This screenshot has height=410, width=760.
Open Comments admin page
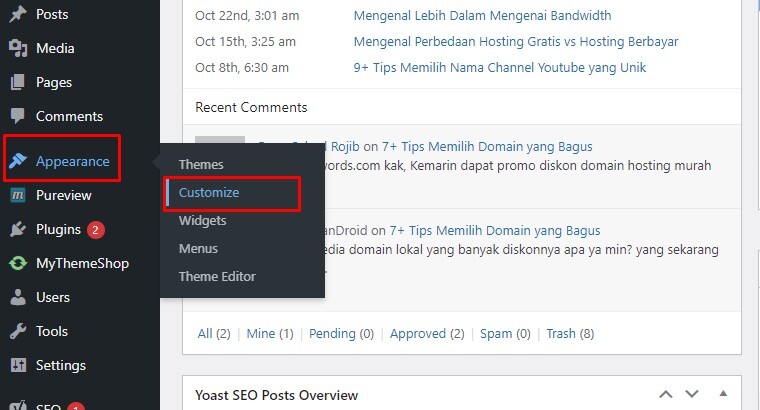pyautogui.click(x=69, y=116)
